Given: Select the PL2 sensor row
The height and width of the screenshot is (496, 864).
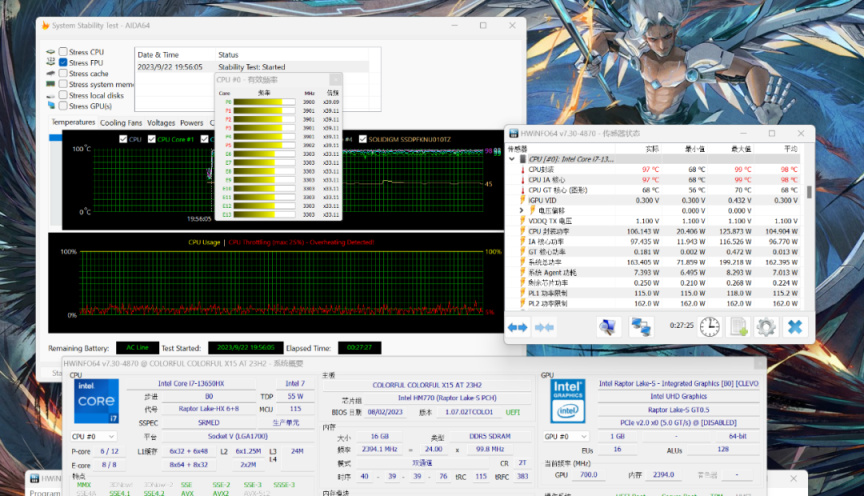Looking at the screenshot, I should (654, 304).
